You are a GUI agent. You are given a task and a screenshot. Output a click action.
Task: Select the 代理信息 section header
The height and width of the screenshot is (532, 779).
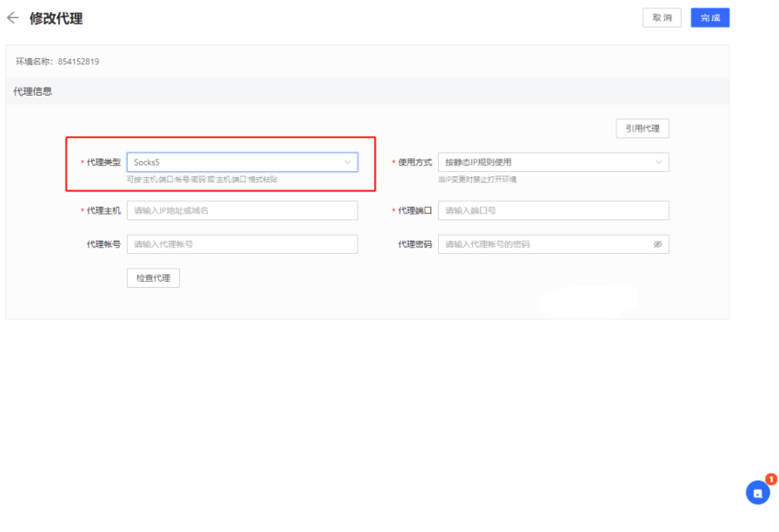tap(33, 91)
